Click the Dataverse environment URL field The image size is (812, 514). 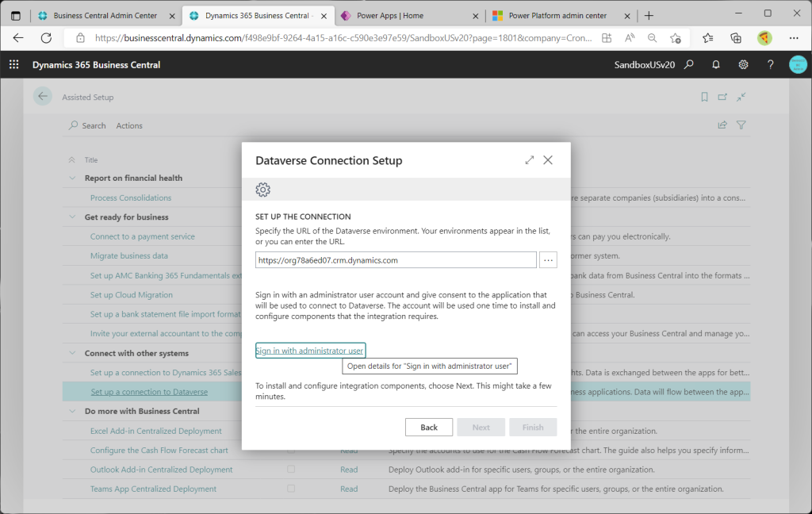coord(396,260)
